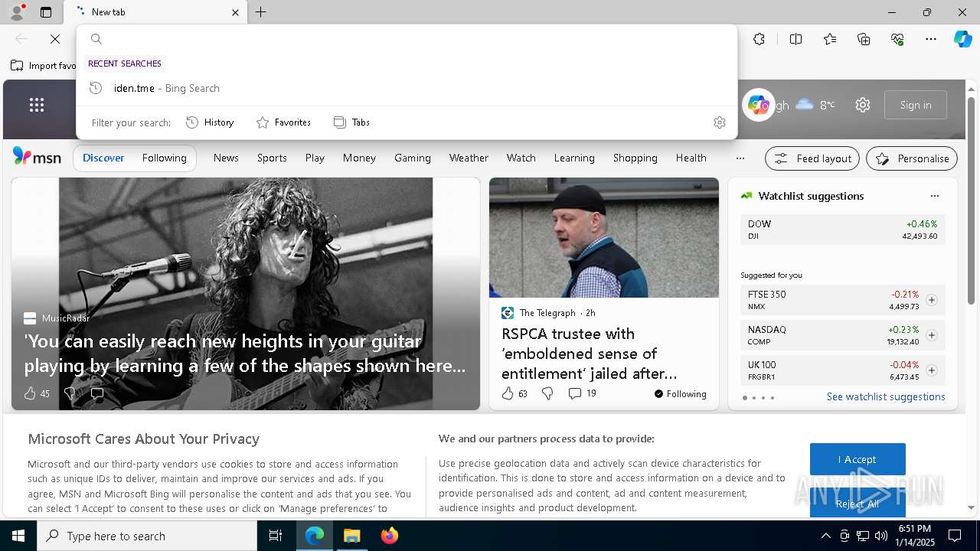Add FTSE 350 to watchlist
Screen dimensions: 980x551
pos(932,300)
